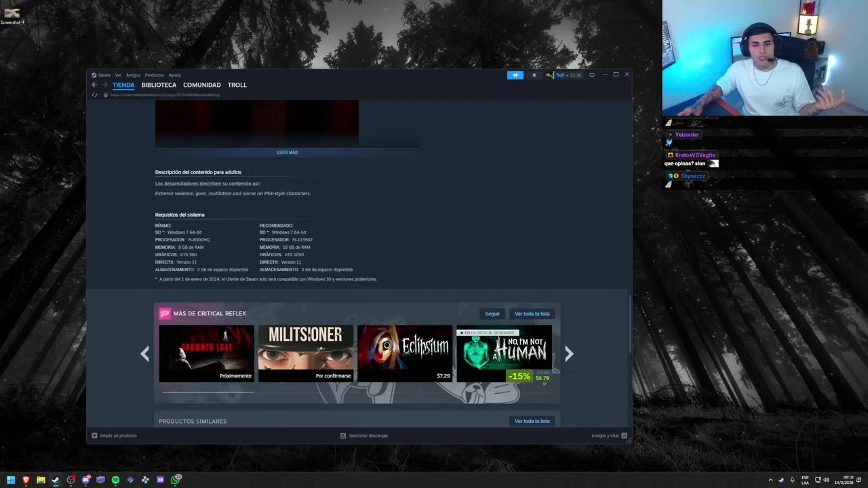Open the Drowned Lake game thumbnail
The height and width of the screenshot is (488, 868).
[206, 353]
